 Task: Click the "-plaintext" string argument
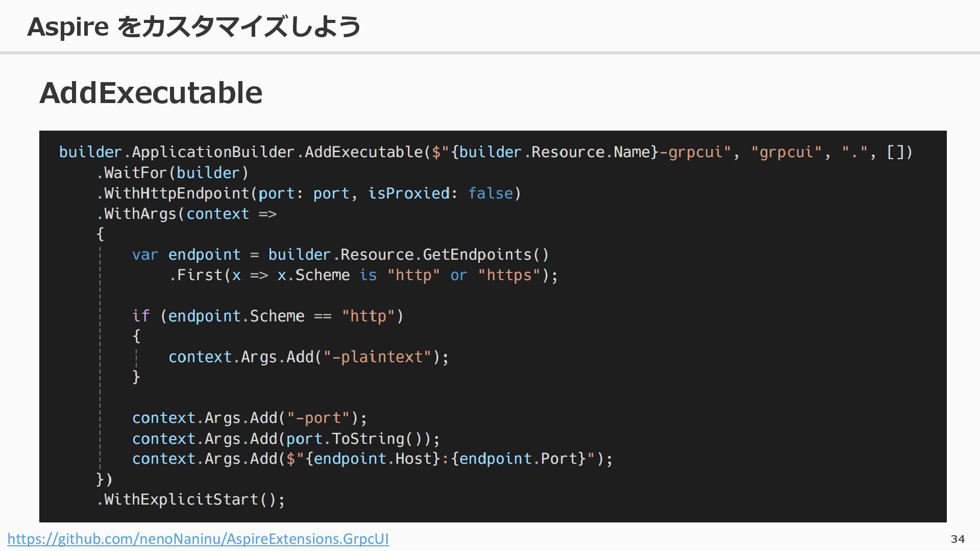pos(378,357)
